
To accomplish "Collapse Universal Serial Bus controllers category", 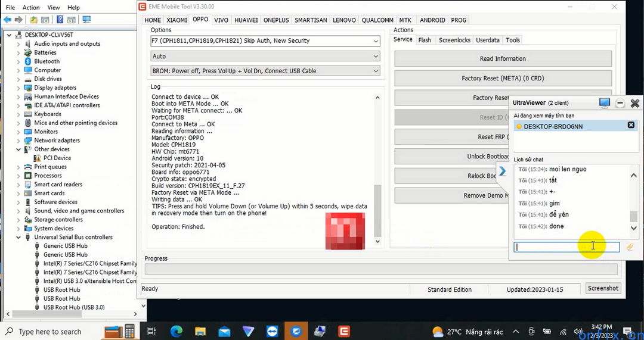I will [x=18, y=237].
